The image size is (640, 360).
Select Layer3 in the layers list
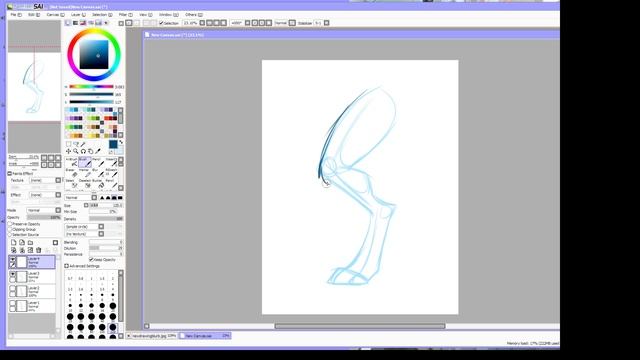(32, 277)
